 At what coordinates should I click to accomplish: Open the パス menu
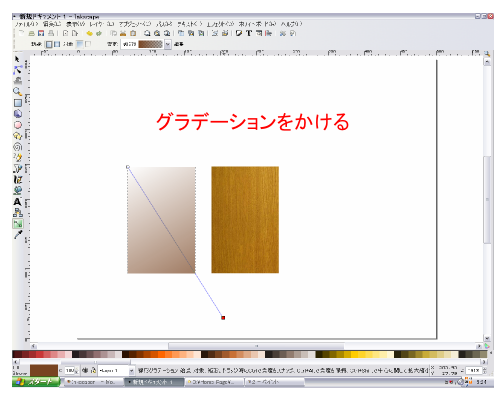(x=164, y=24)
